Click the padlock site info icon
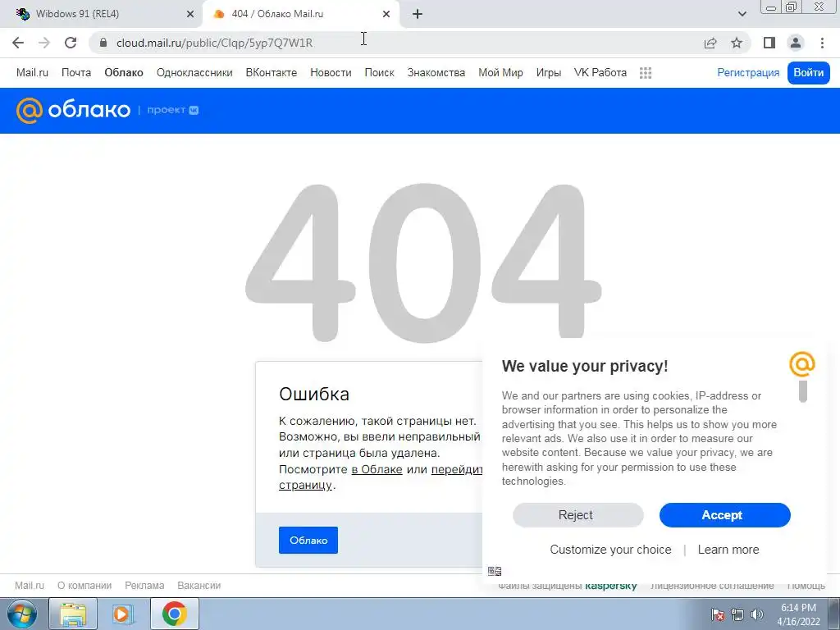840x630 pixels. point(103,43)
